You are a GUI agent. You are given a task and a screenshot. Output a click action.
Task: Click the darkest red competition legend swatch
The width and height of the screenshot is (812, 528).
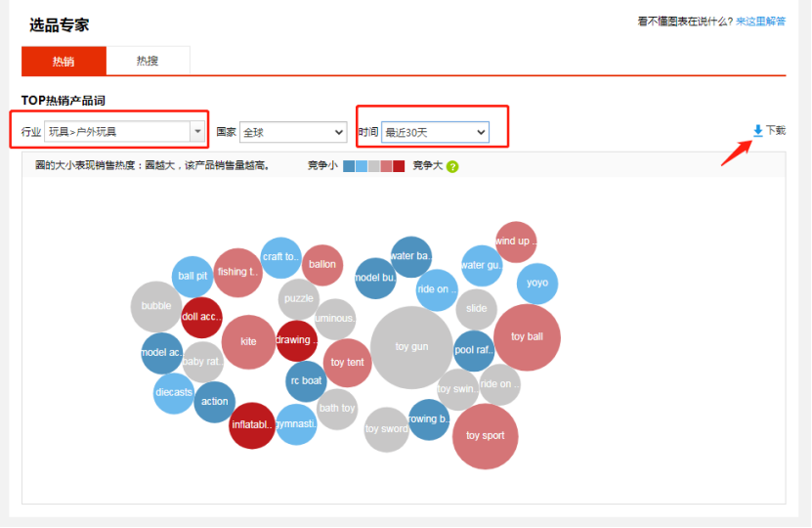tap(399, 166)
